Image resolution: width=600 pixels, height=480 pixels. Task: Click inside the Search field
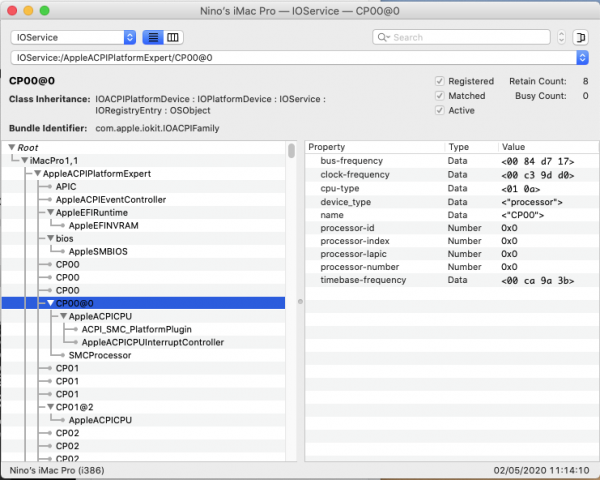tap(465, 37)
